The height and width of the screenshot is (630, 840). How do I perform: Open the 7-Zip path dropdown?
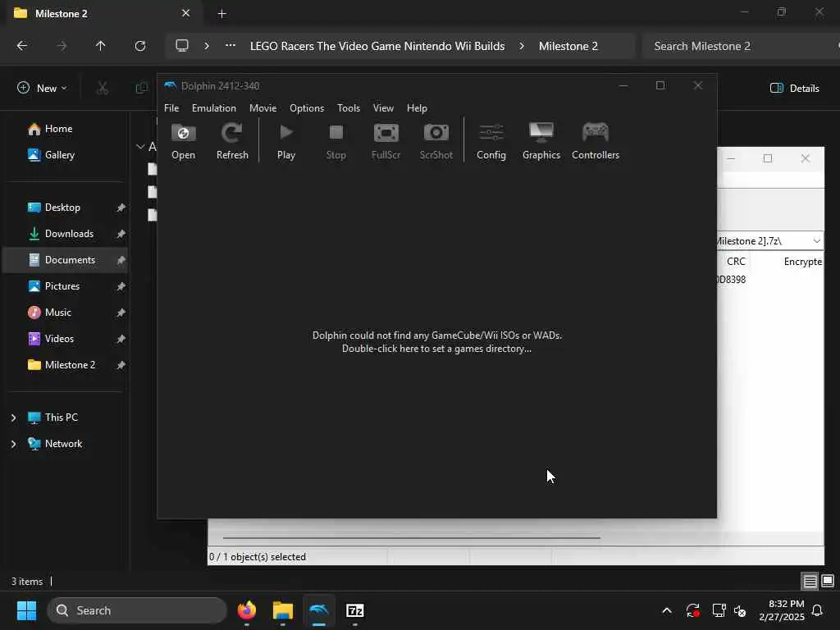tap(816, 241)
